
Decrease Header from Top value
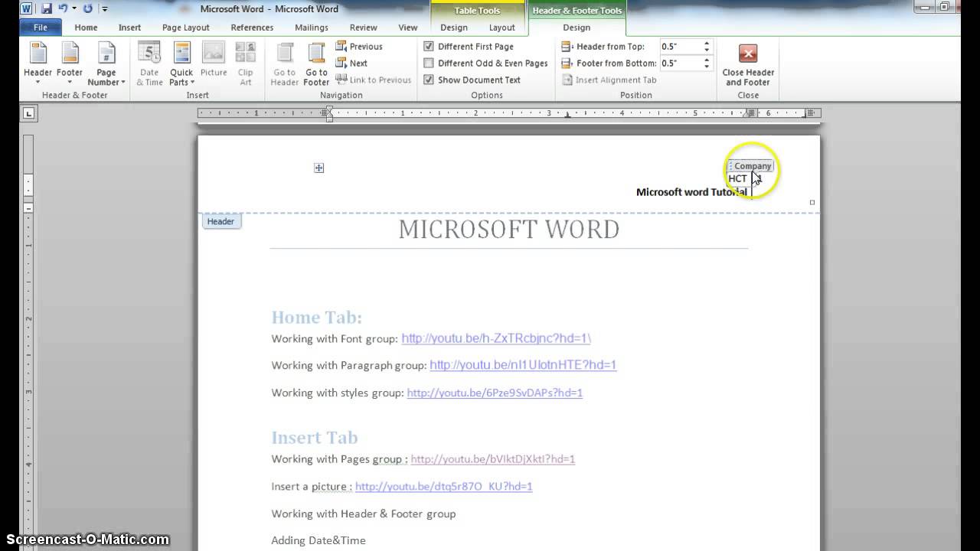click(707, 50)
